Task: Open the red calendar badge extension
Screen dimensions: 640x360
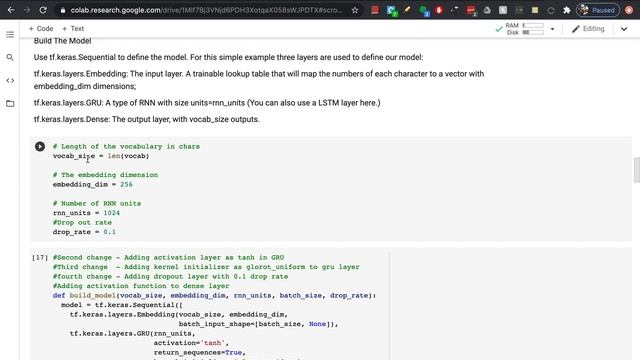Action: pos(471,11)
